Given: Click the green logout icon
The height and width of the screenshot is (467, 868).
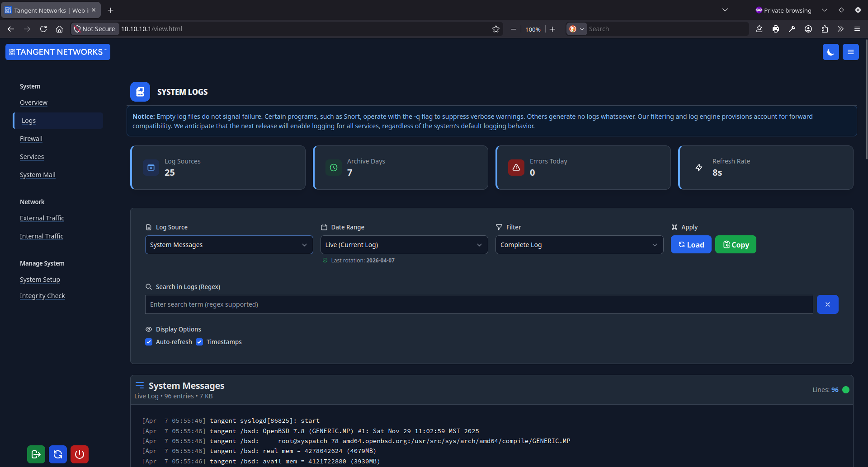Looking at the screenshot, I should coord(36,454).
